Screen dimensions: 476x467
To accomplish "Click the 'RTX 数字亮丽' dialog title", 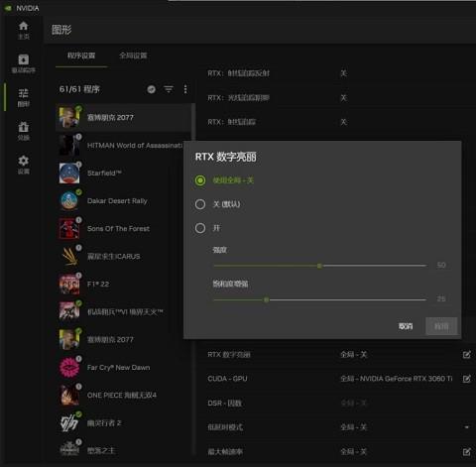I will [226, 157].
